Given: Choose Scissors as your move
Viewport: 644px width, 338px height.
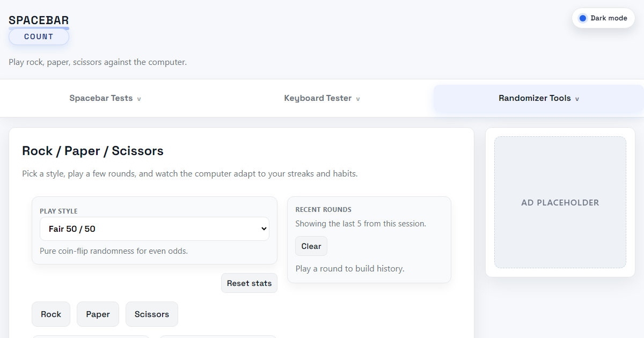Looking at the screenshot, I should [x=152, y=314].
